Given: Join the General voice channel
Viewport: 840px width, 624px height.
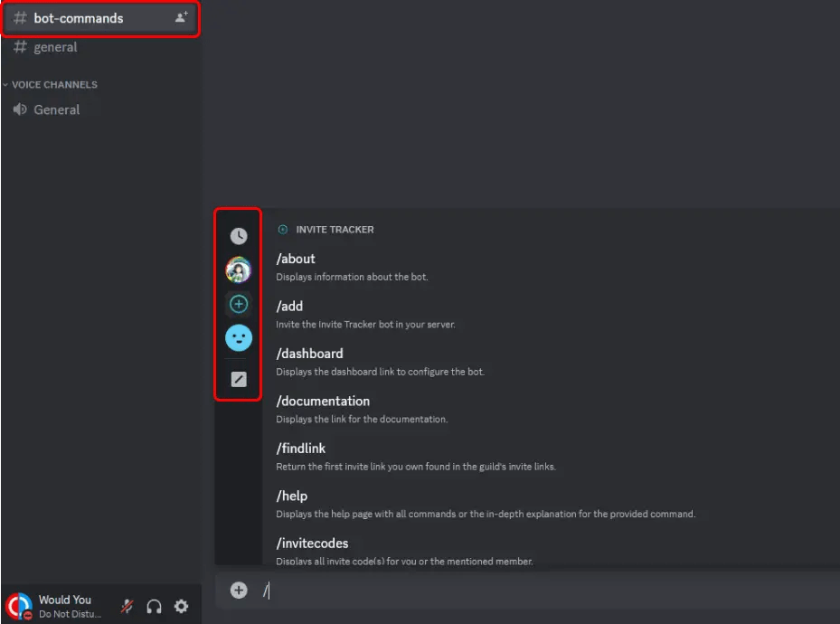Looking at the screenshot, I should point(54,109).
